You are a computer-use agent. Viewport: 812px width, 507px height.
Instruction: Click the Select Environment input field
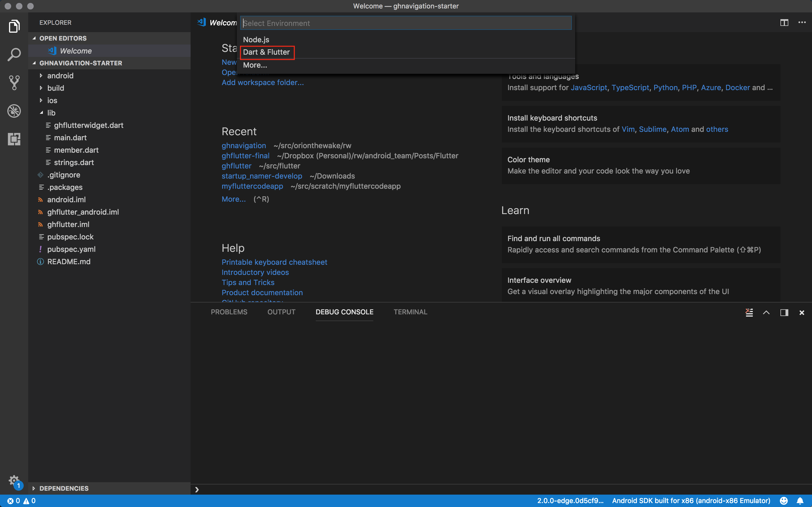[x=406, y=23]
